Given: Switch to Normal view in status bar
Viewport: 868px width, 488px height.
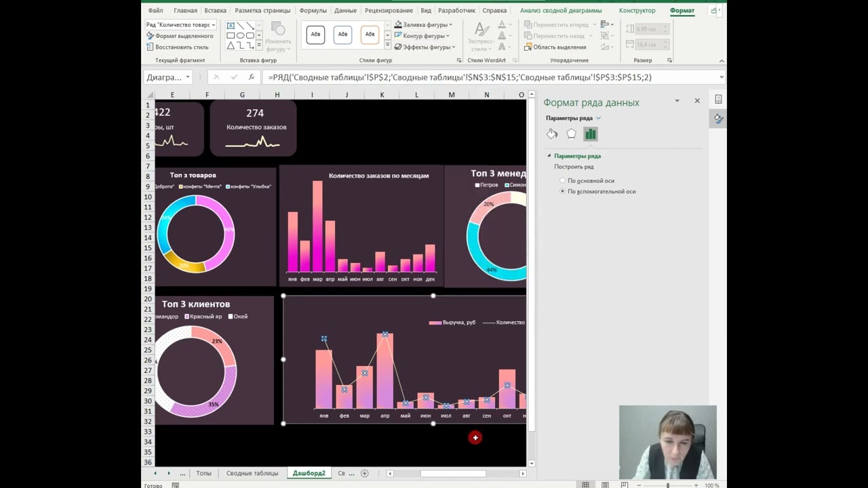Looking at the screenshot, I should (585, 485).
